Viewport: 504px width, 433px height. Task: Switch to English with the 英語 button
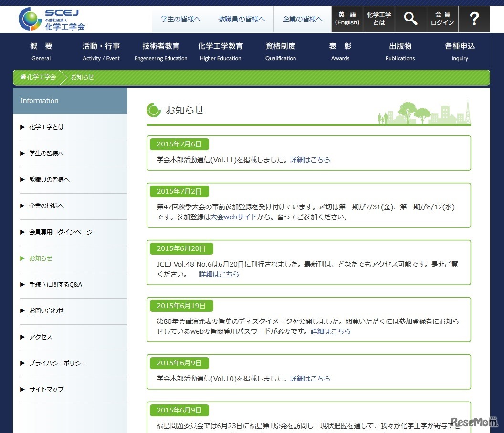pyautogui.click(x=347, y=19)
